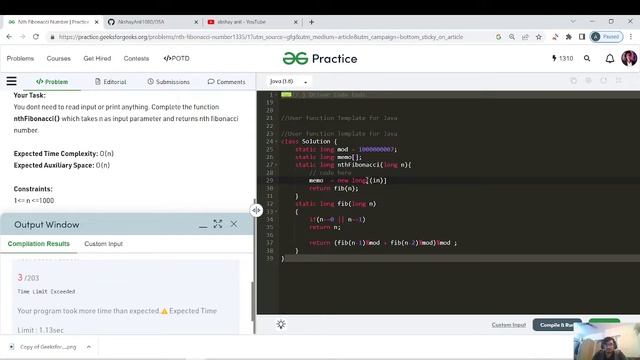Open the POTD nav item
Screen dimensions: 640x360
[176, 58]
